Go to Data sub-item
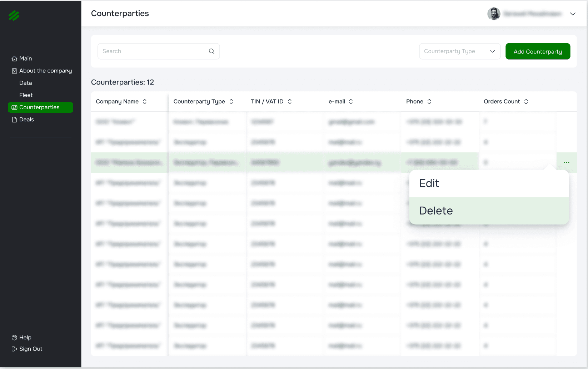588x369 pixels. pyautogui.click(x=26, y=83)
